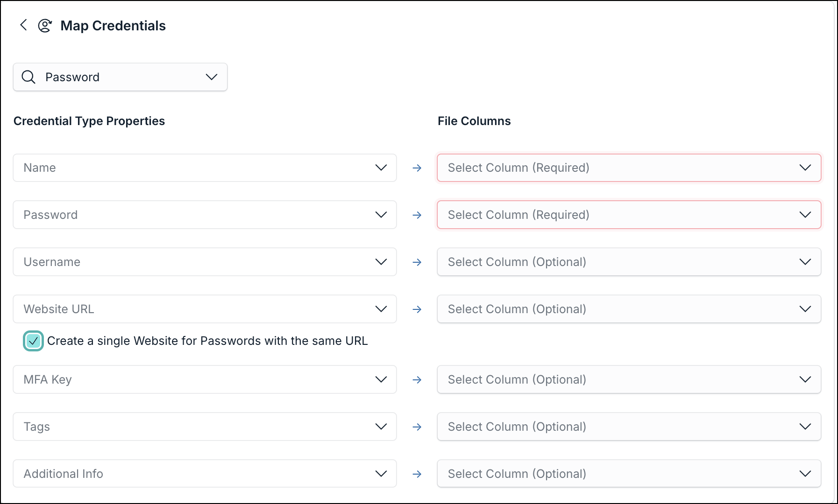Click the mapping arrow beside Tags
Screen dimensions: 838x504
(x=417, y=427)
